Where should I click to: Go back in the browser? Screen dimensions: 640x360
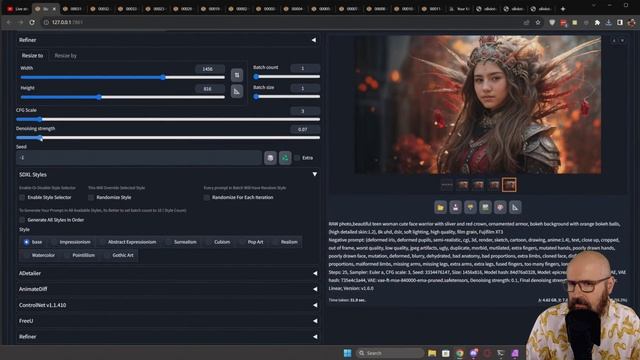(9, 22)
